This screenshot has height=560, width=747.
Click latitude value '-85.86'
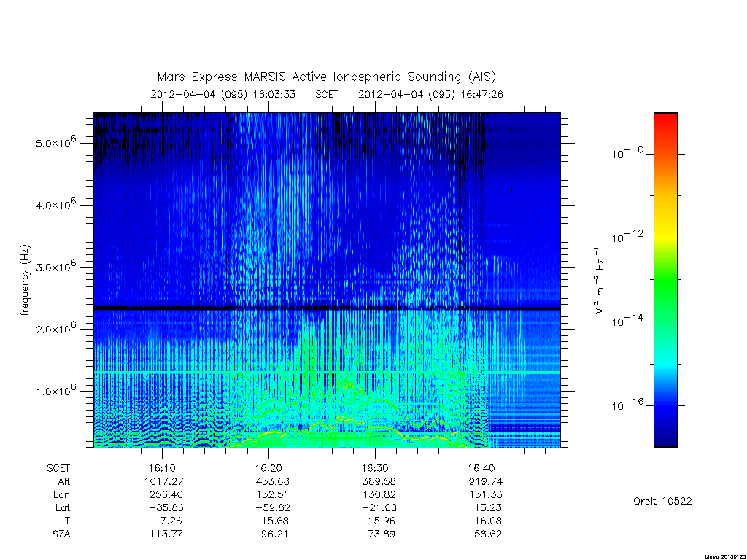166,508
